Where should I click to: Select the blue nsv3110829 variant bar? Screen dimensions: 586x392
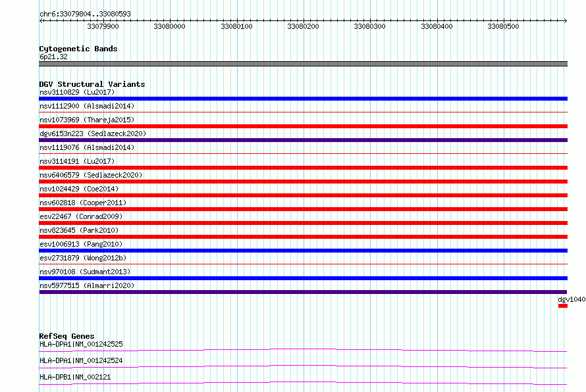(x=303, y=99)
